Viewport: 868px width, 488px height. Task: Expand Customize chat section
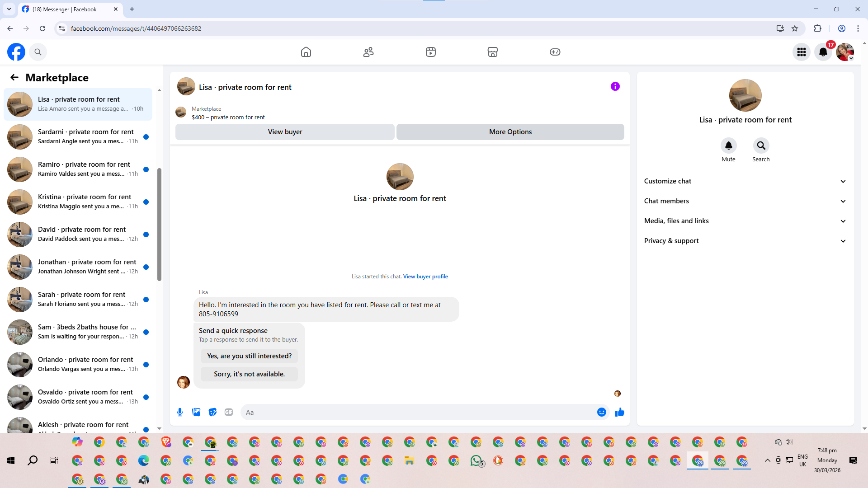point(745,181)
